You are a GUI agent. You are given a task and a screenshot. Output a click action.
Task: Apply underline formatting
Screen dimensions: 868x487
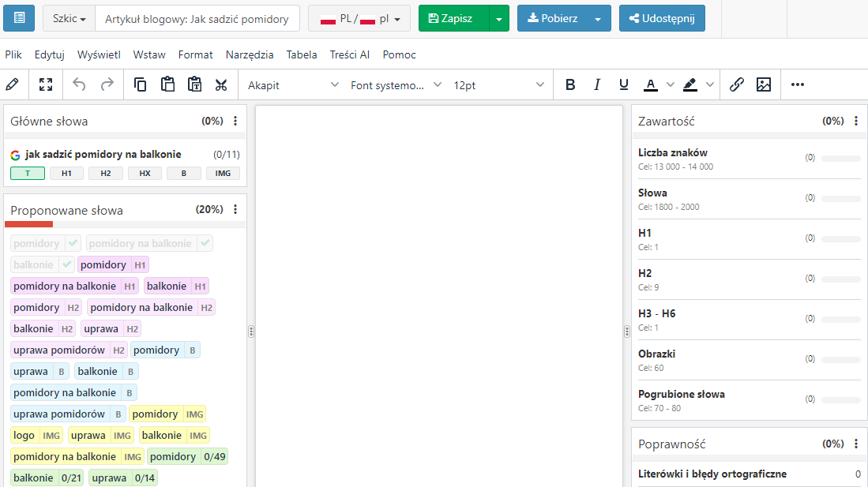(624, 84)
